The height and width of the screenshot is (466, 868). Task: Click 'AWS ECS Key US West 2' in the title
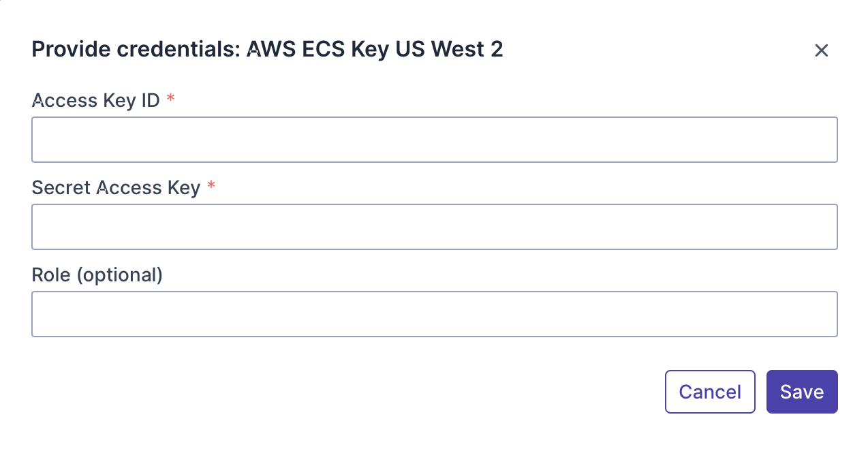(x=375, y=49)
